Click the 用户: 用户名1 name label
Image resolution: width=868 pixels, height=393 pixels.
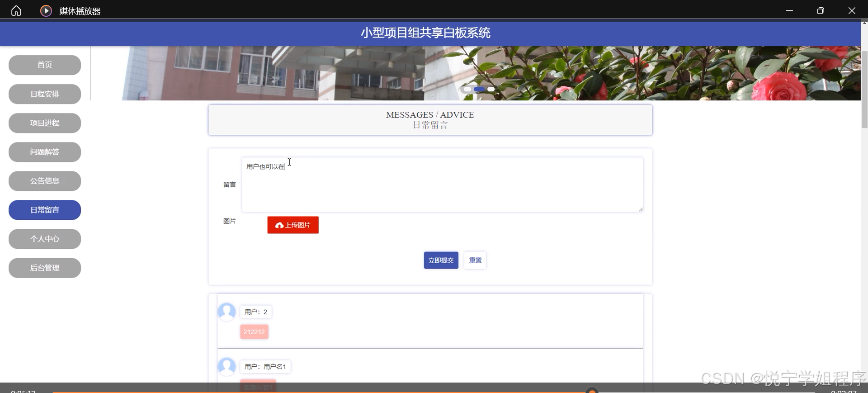pos(265,366)
